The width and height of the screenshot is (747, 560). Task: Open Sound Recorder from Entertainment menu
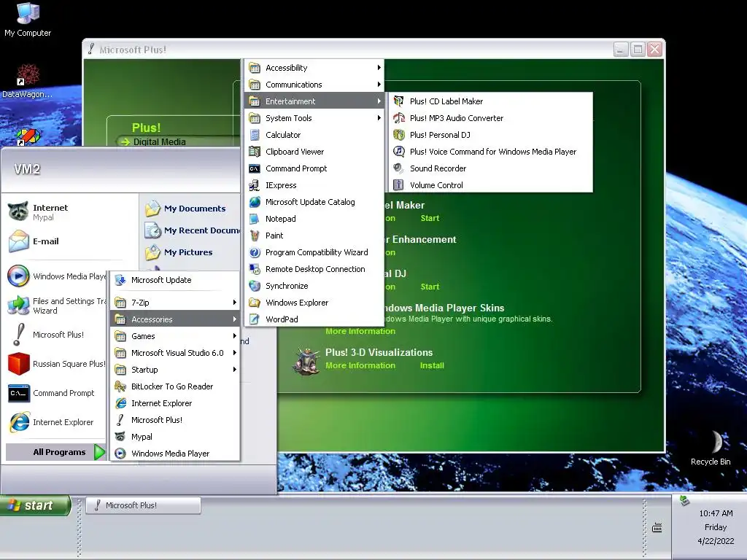pos(491,168)
